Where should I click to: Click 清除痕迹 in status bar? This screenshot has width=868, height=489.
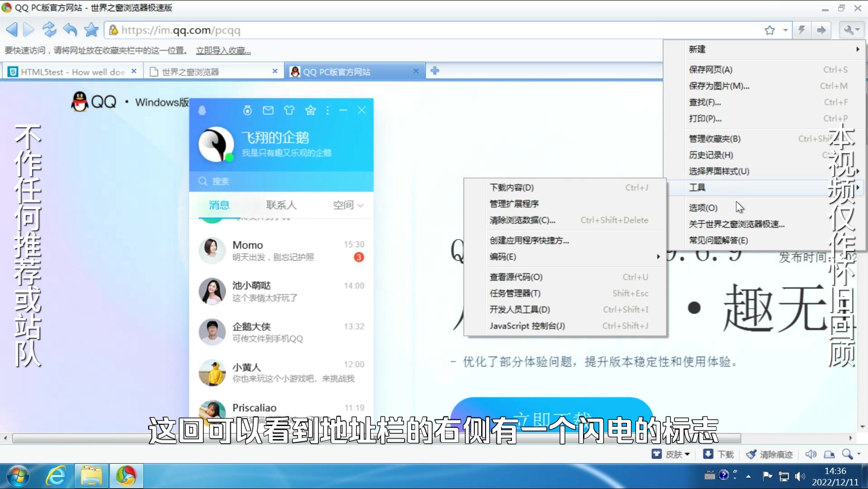pyautogui.click(x=769, y=454)
